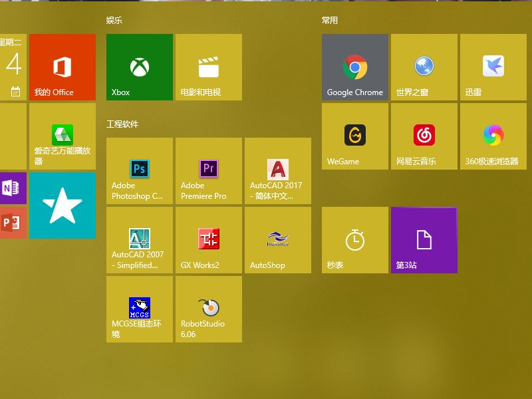Open 我的 Office tile
532x399 pixels.
63,67
